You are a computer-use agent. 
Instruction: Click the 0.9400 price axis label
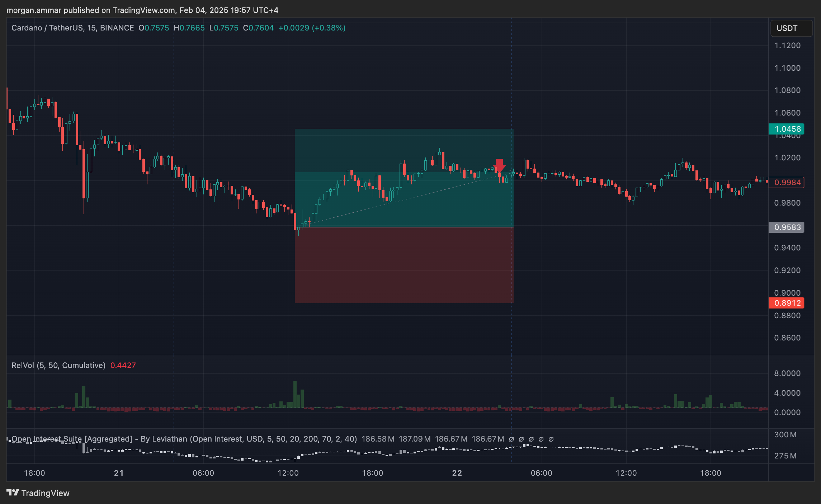coord(787,248)
